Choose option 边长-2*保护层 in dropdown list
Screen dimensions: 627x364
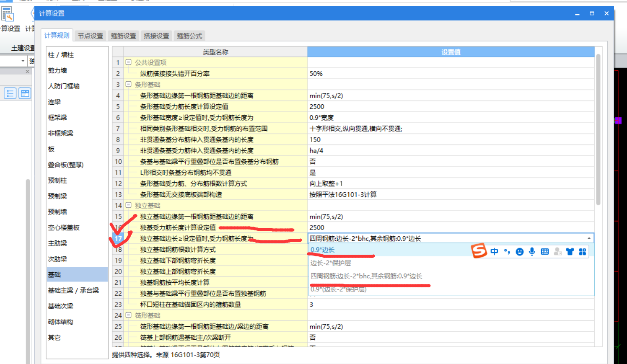point(331,263)
